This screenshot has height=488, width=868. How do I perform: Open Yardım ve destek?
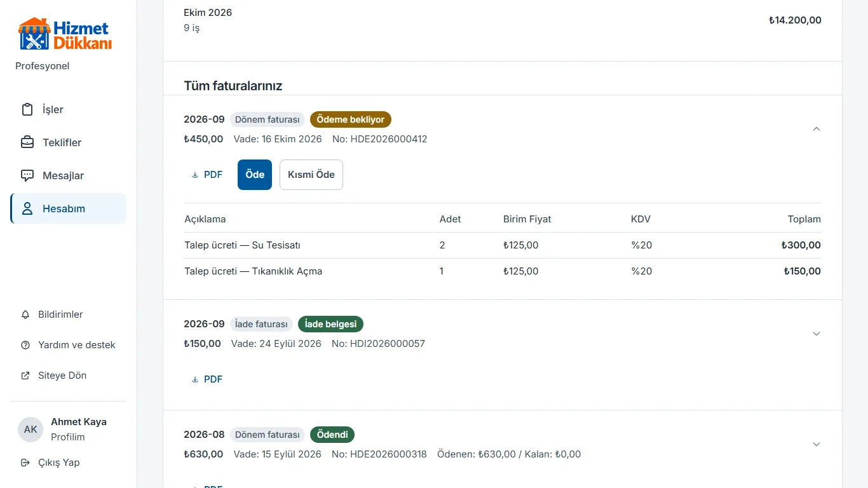[69, 345]
